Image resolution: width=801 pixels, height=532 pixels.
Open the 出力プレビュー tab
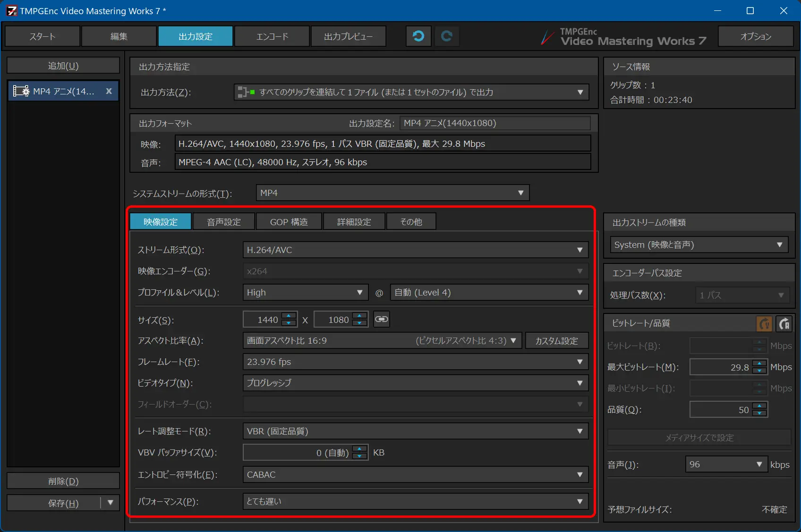coord(349,36)
